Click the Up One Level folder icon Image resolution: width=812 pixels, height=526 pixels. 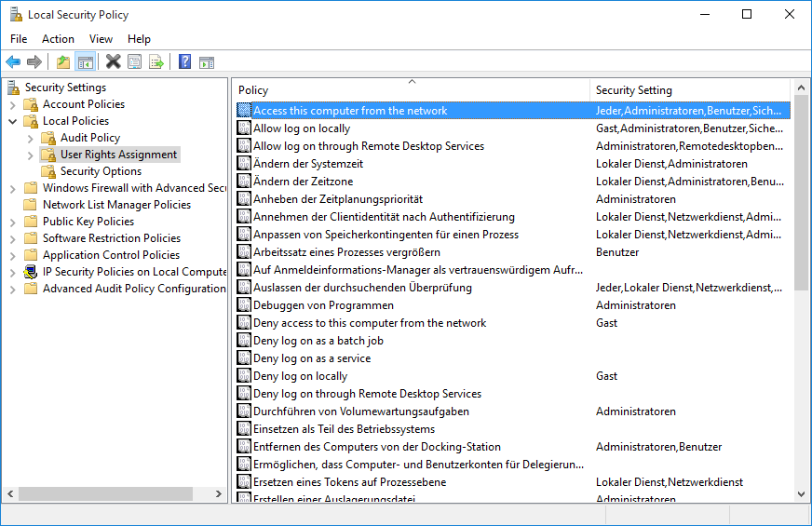[x=62, y=62]
